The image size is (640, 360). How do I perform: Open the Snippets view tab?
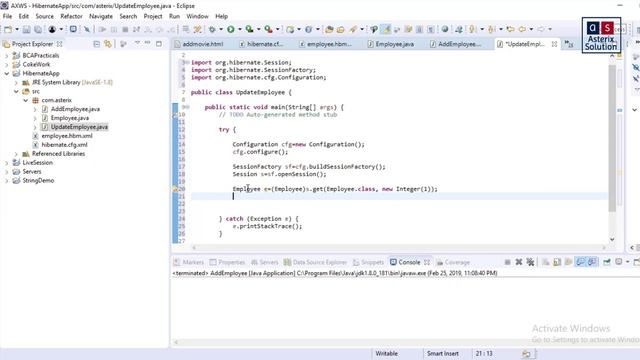click(x=369, y=262)
